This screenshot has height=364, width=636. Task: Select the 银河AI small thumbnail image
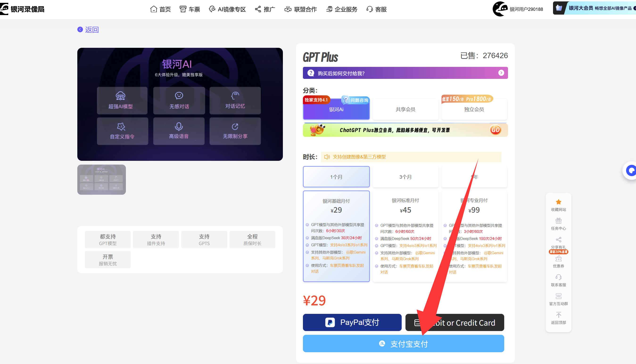101,179
